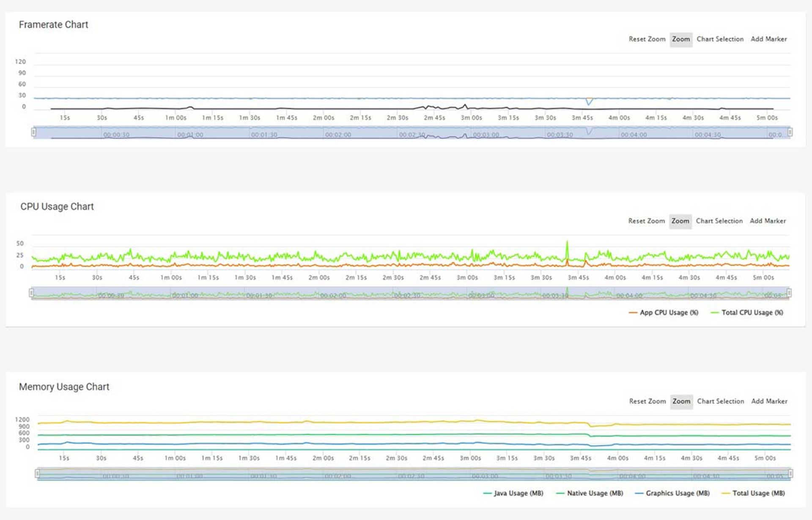Viewport: 812px width, 520px height.
Task: Click Reset Zoom in Memory Usage Chart
Action: pyautogui.click(x=647, y=401)
